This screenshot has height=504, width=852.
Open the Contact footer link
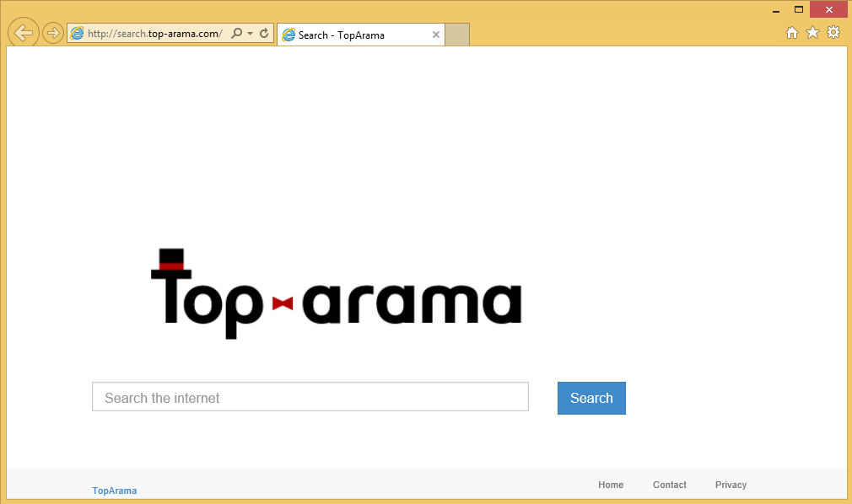click(x=670, y=485)
